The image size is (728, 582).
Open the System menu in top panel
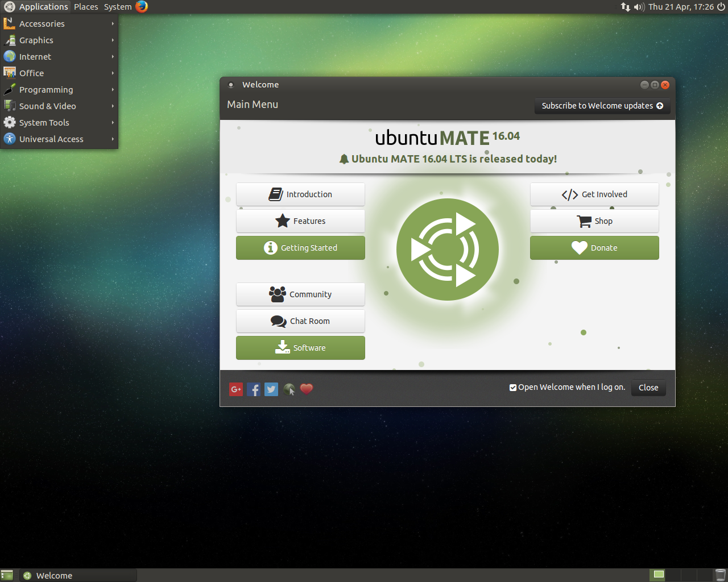118,7
